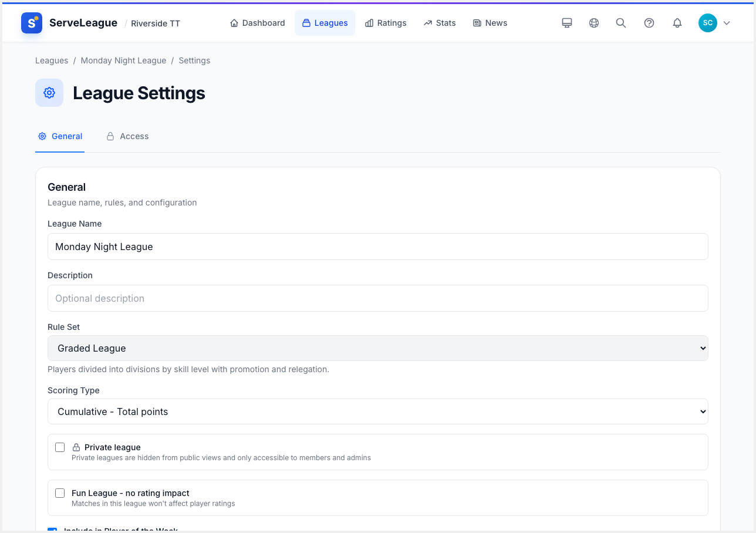Click the ServeLeague brand name

pos(83,23)
